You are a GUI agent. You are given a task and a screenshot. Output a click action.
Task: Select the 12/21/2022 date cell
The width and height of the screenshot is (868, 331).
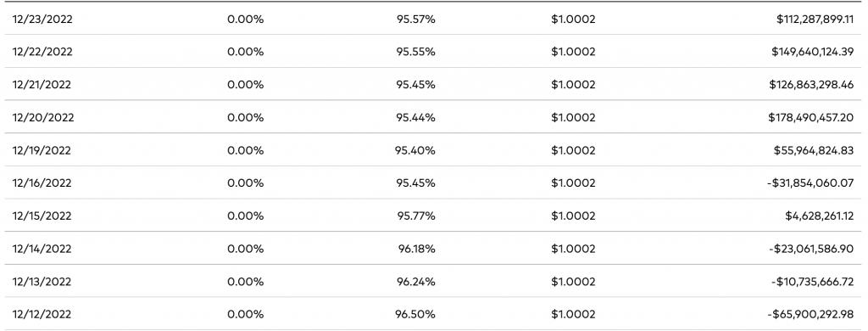pos(42,85)
